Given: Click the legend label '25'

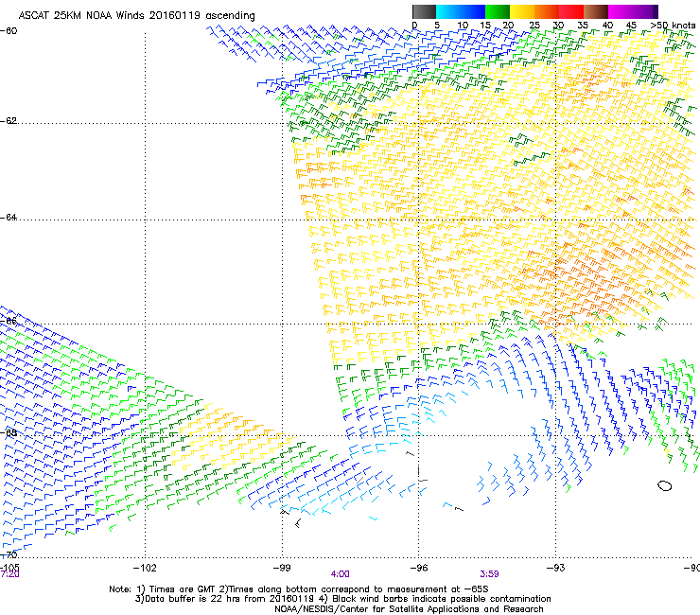Looking at the screenshot, I should 534,26.
